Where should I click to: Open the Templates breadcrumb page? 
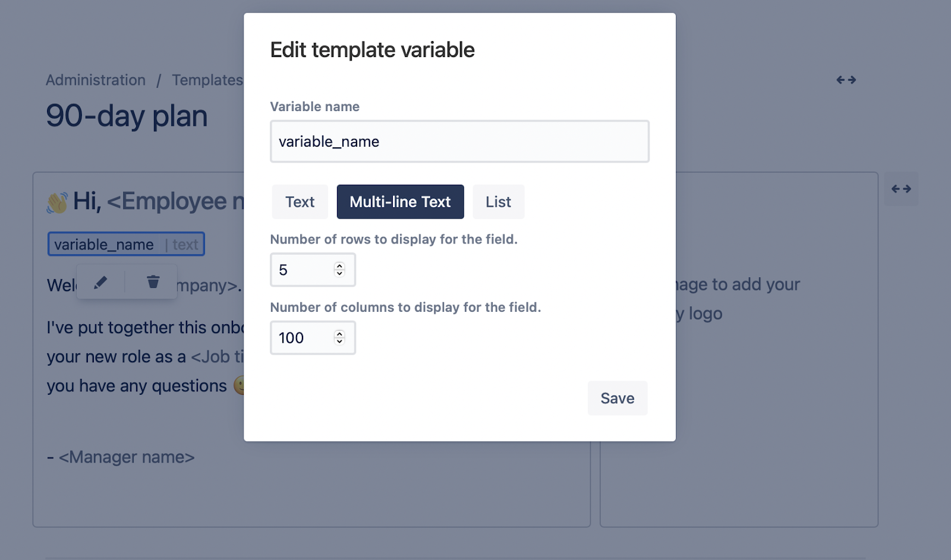pos(207,80)
